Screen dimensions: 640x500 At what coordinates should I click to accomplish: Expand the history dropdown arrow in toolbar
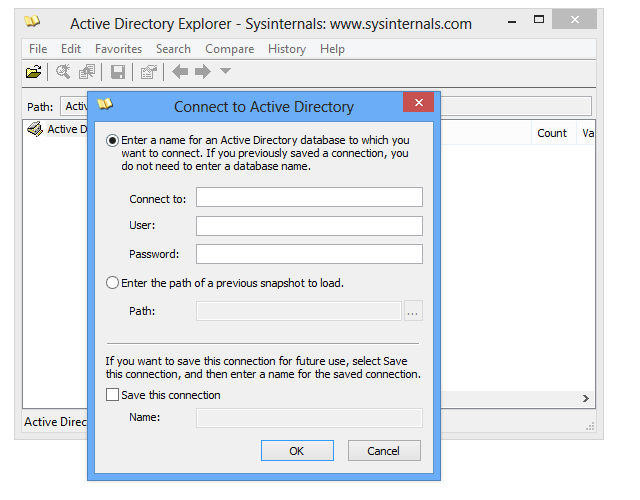pos(225,72)
